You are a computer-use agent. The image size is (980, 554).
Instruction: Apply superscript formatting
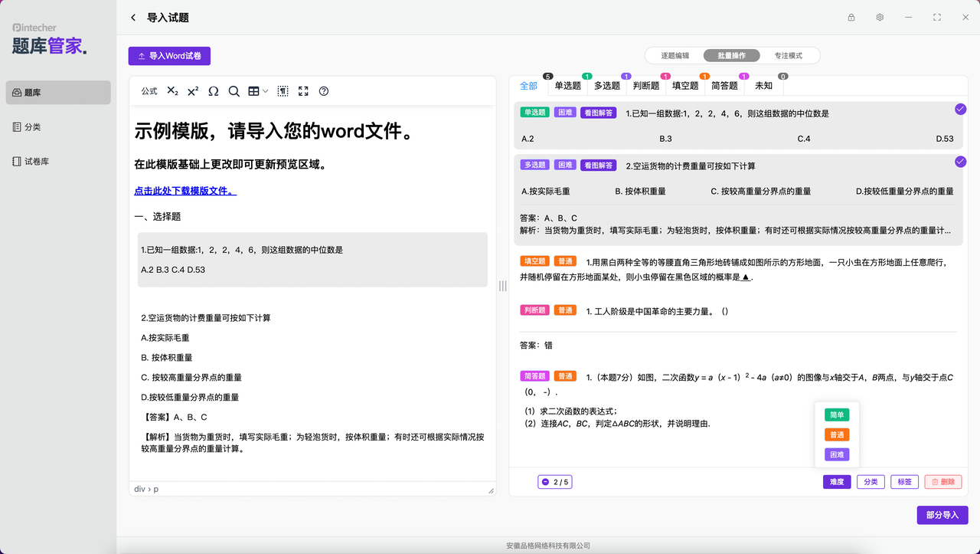click(x=193, y=91)
